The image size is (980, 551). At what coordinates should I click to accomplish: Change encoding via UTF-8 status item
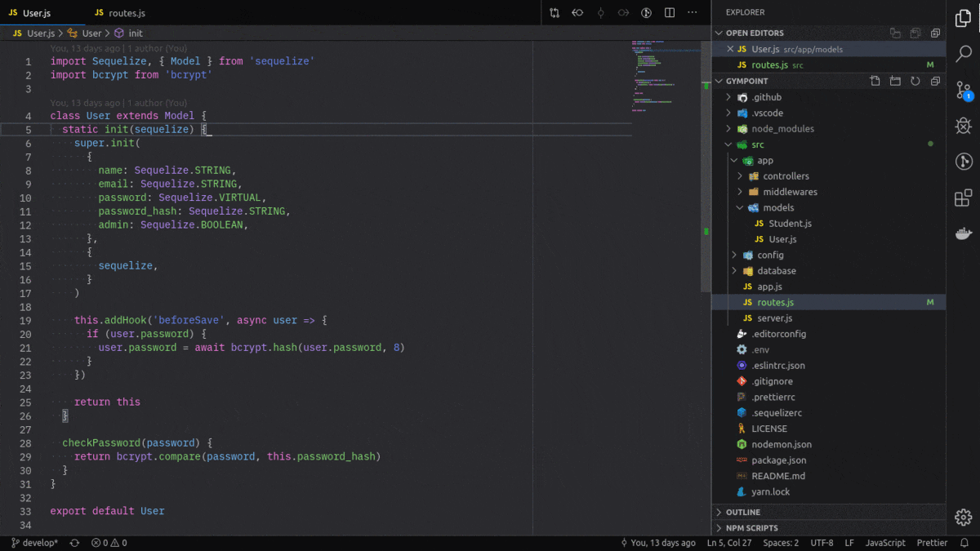point(822,543)
